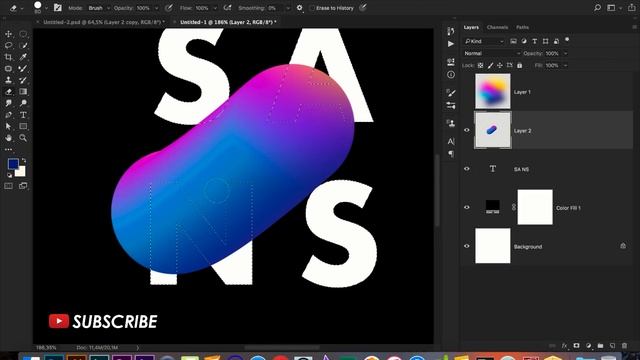Filter for pixel layers
This screenshot has height=360, width=640.
[513, 41]
